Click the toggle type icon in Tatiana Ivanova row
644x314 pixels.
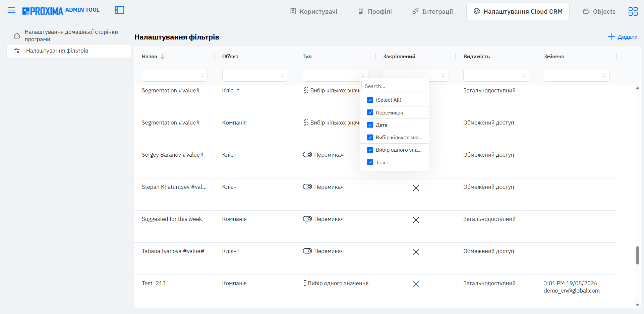[x=307, y=251]
